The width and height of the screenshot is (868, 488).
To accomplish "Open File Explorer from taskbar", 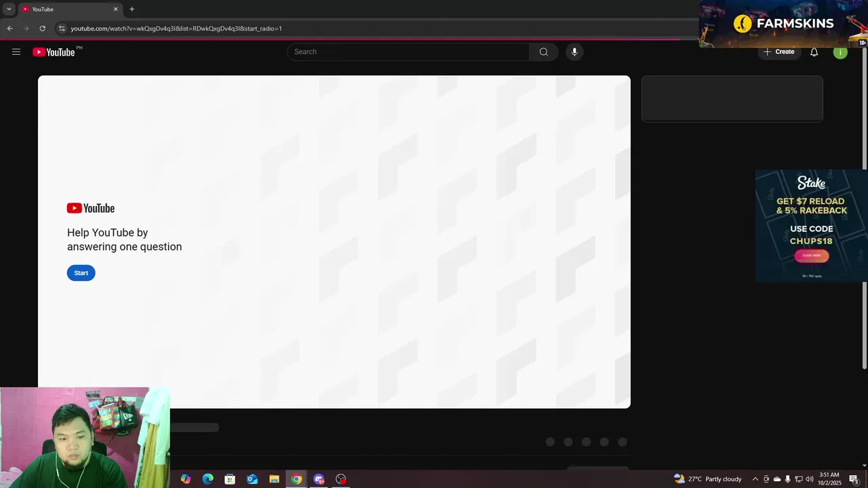I will point(274,479).
